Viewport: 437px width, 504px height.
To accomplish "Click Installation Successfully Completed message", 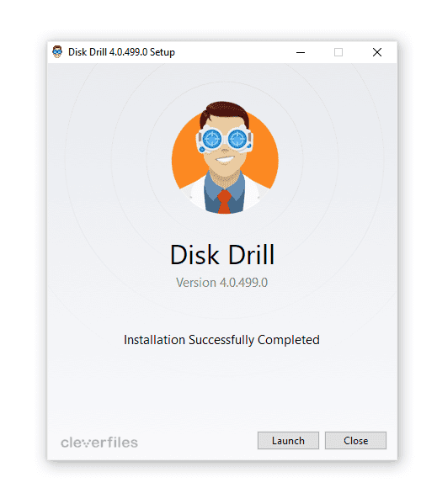I will [x=222, y=340].
